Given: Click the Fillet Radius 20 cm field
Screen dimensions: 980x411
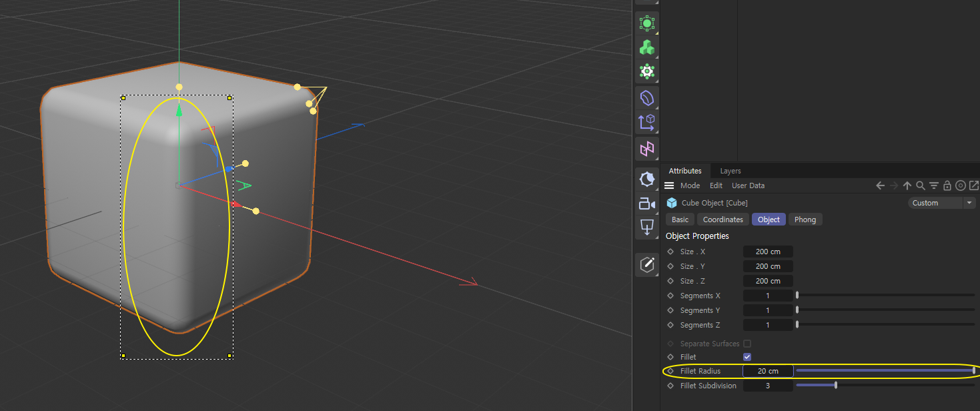Looking at the screenshot, I should [768, 371].
